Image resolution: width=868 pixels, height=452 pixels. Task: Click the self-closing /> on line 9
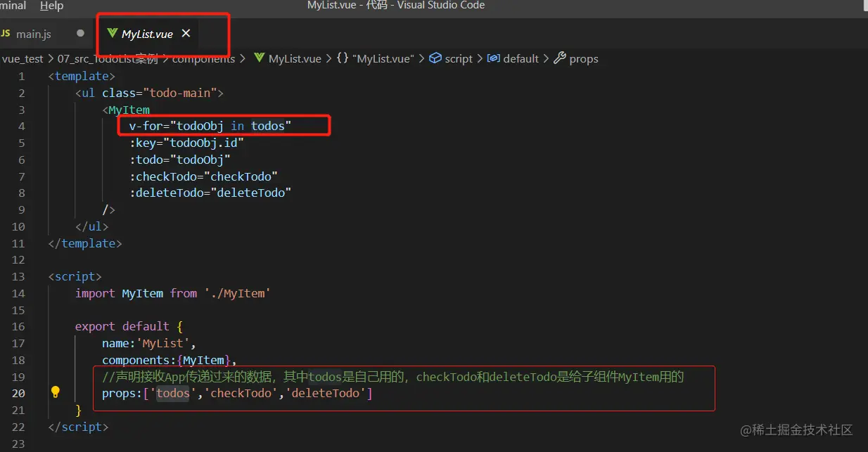[108, 209]
